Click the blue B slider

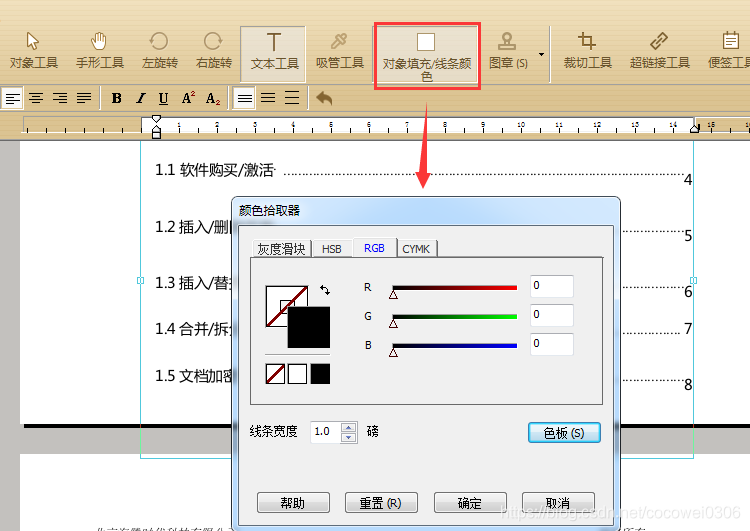[x=454, y=346]
